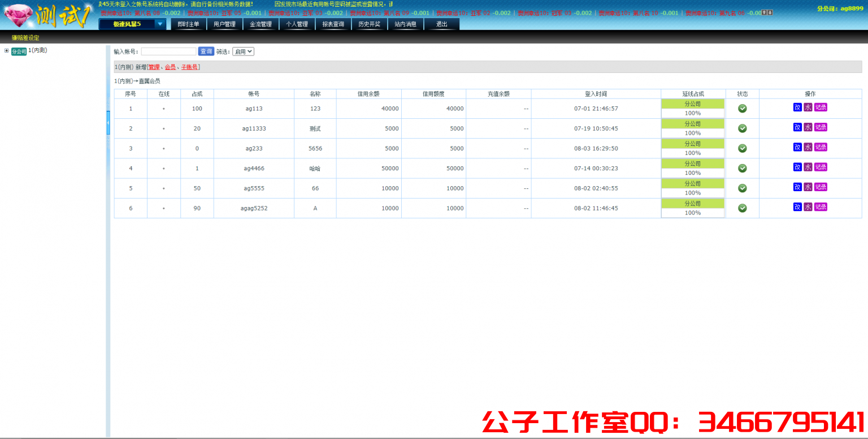Click the 水 button for ag5555

808,187
